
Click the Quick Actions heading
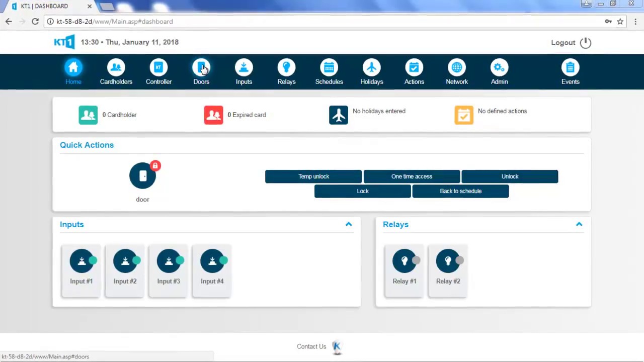click(87, 145)
